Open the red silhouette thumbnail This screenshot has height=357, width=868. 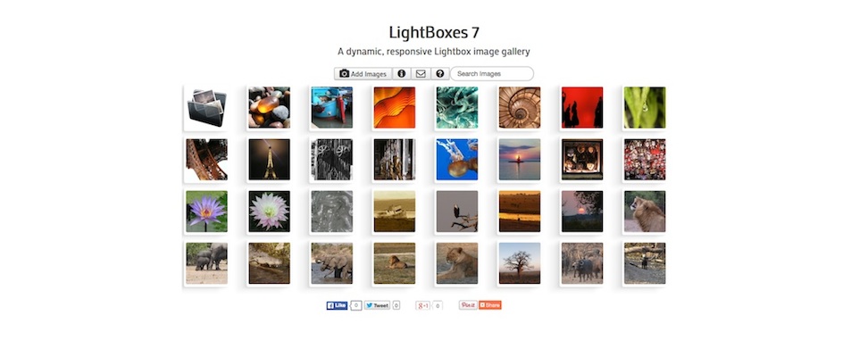point(582,107)
